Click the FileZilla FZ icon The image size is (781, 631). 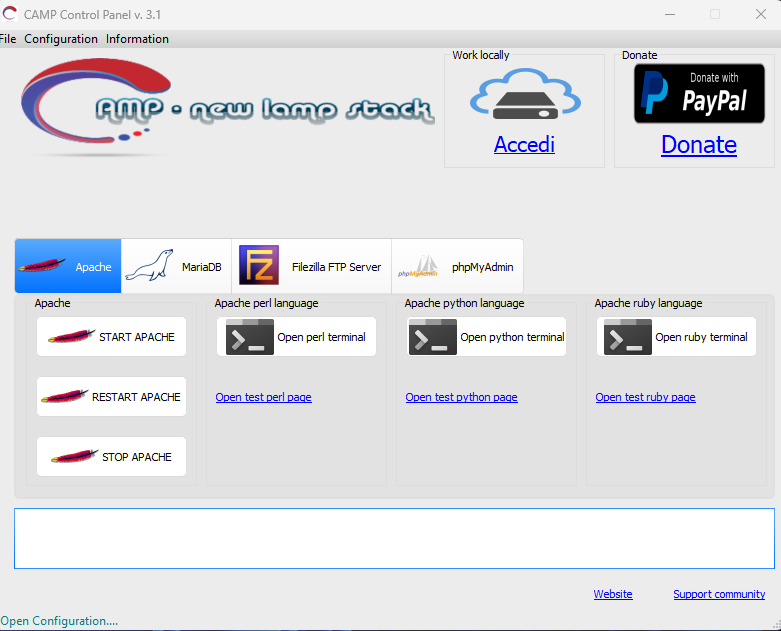[x=258, y=266]
